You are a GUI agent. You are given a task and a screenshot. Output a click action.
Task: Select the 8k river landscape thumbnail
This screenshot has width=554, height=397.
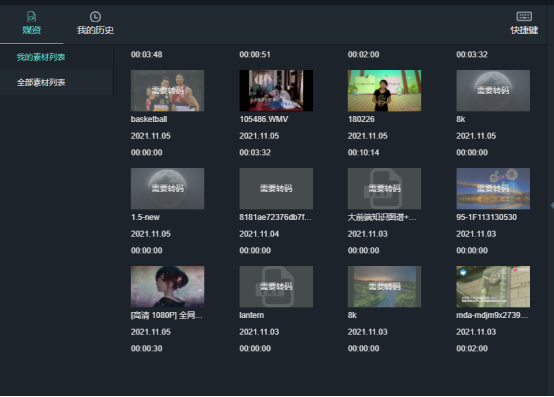click(384, 286)
